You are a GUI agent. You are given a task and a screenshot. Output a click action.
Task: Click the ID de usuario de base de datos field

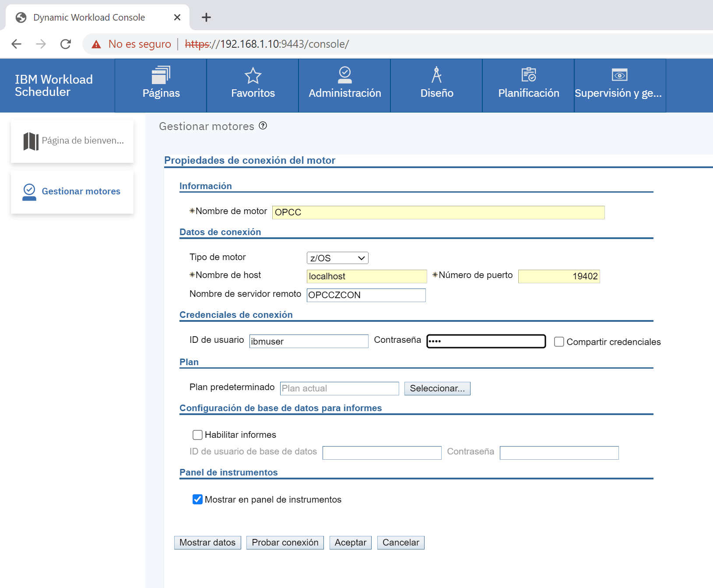[x=382, y=453]
